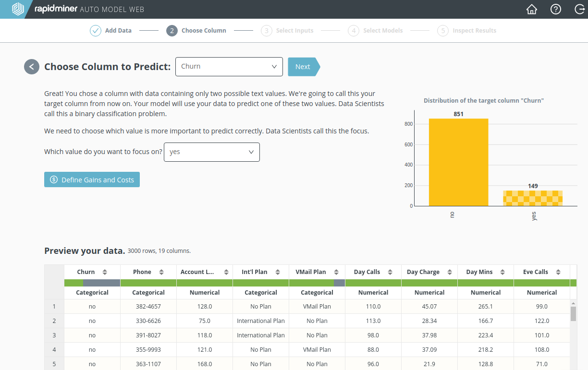Click the Select Inputs step

pos(287,31)
